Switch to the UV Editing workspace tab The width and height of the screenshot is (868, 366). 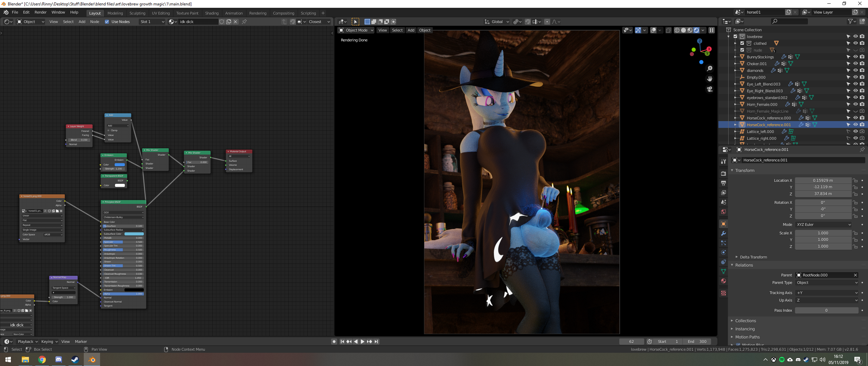(160, 13)
